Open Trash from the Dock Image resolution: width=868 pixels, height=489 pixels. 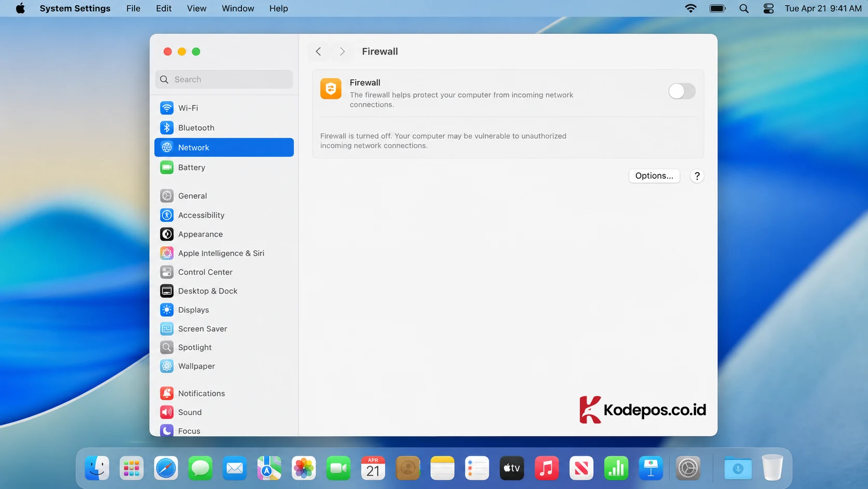[x=772, y=468]
